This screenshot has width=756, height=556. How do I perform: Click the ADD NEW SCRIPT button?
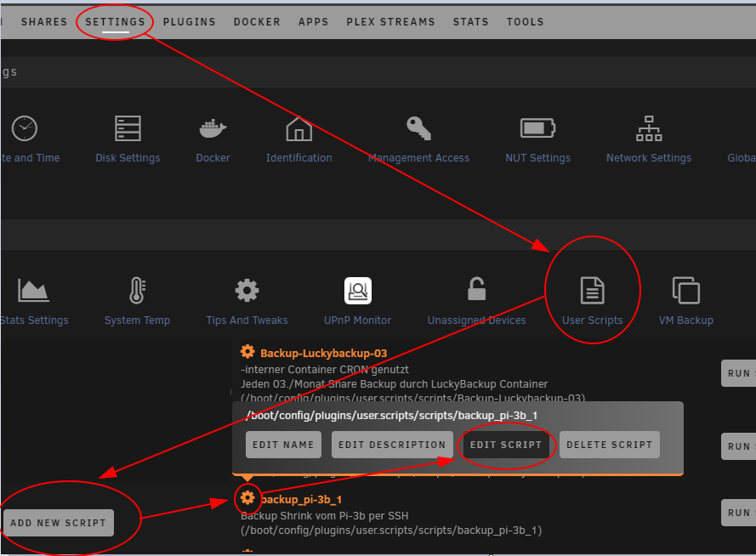59,523
